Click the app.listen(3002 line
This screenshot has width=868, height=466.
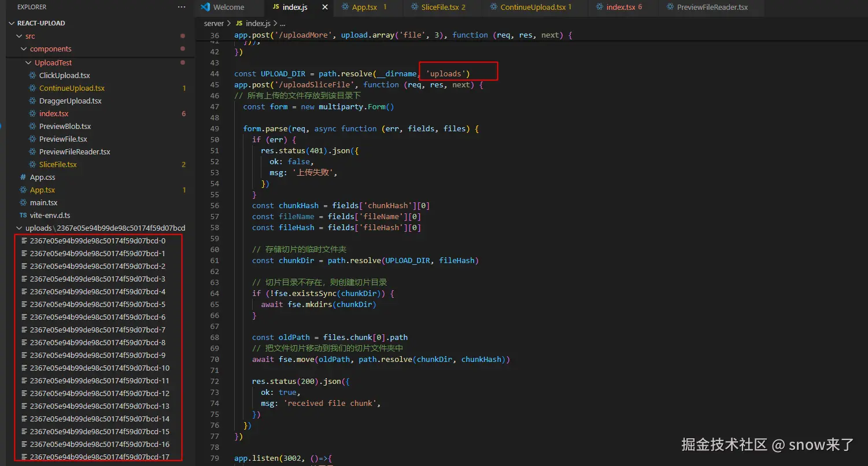click(x=283, y=458)
